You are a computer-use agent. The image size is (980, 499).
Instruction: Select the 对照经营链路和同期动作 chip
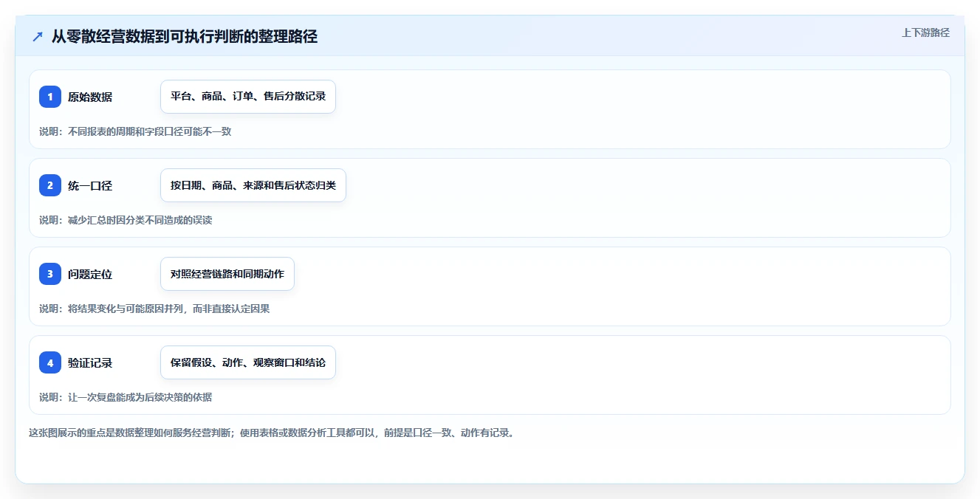(227, 274)
